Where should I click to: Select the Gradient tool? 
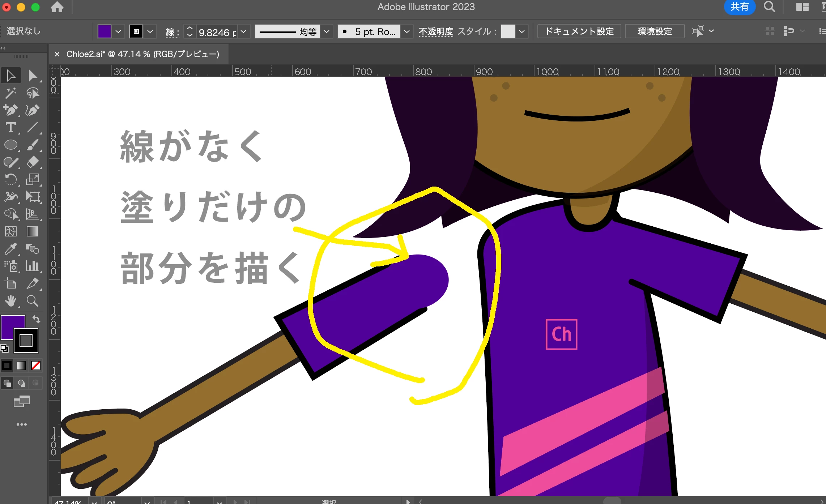point(33,231)
